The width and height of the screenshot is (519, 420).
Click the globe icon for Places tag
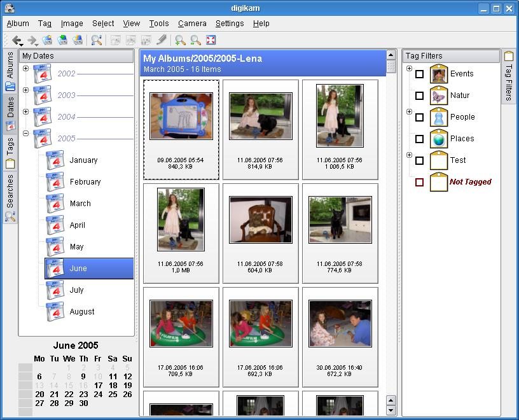pos(439,139)
